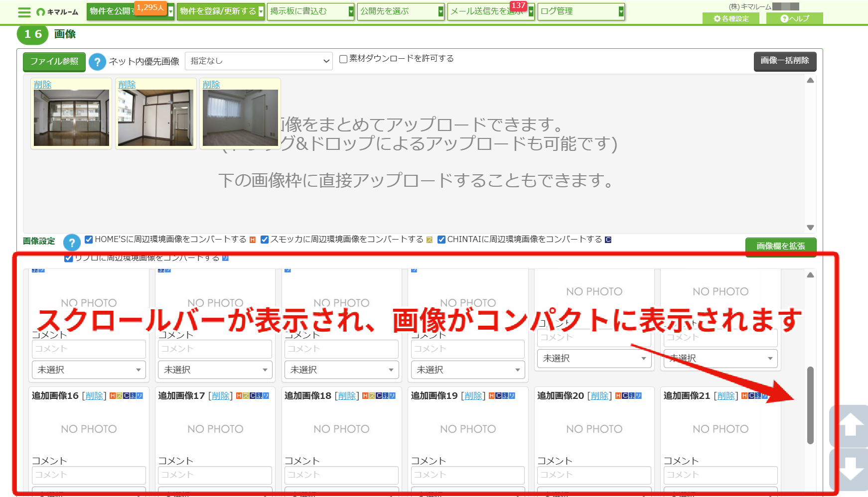The height and width of the screenshot is (497, 868).
Task: Click ファイル参照 button
Action: 54,62
